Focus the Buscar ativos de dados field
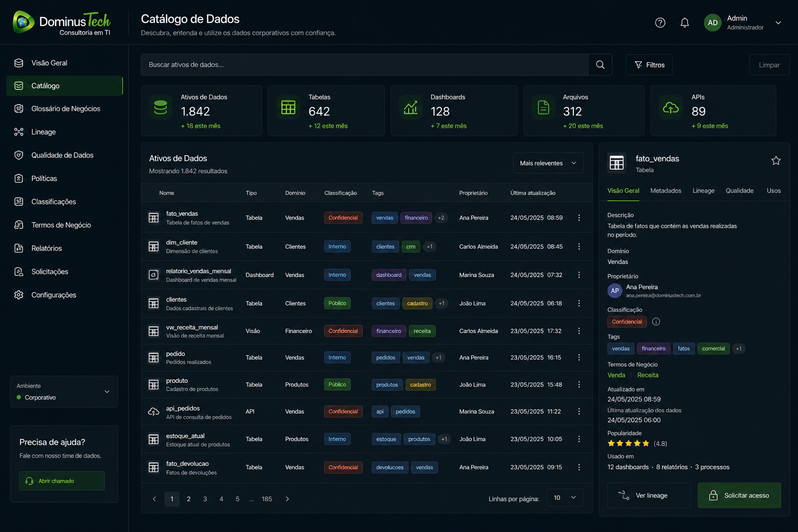Image resolution: width=798 pixels, height=532 pixels. tap(364, 65)
